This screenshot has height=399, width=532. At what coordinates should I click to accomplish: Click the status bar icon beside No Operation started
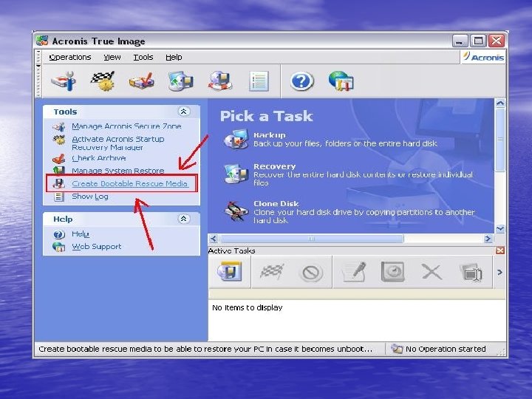point(396,349)
